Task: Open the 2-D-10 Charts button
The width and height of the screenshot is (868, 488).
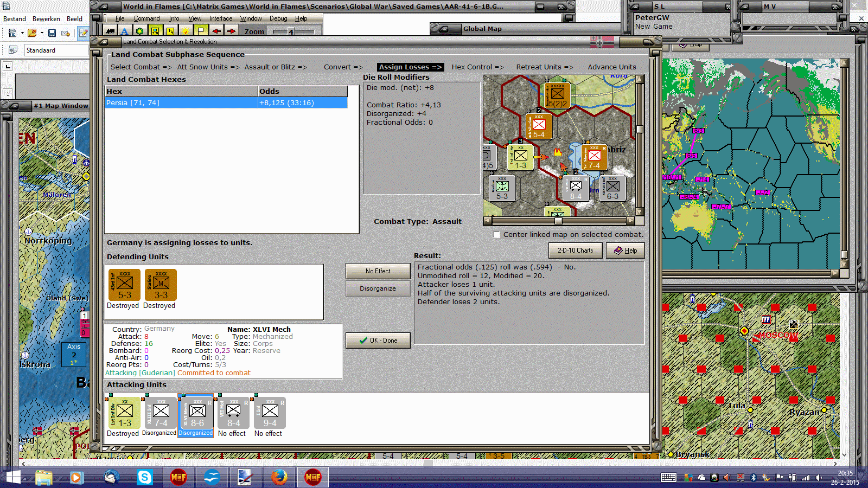Action: tap(576, 251)
